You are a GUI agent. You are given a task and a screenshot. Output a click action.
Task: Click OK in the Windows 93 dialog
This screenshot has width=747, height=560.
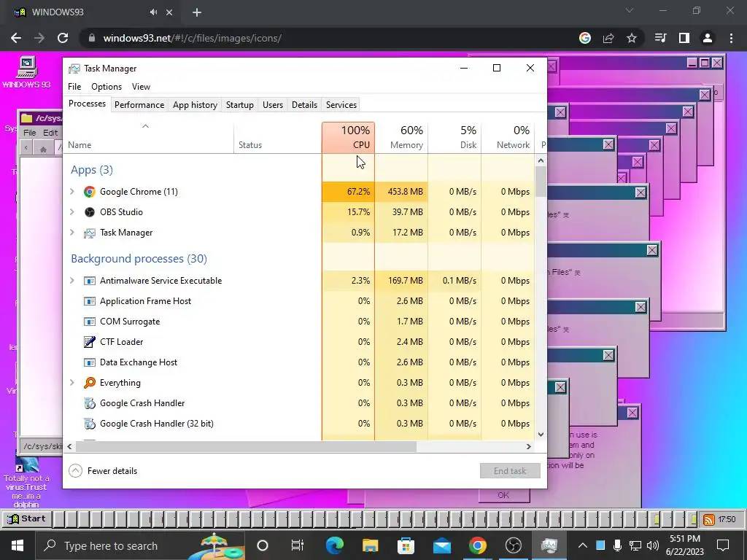click(503, 495)
